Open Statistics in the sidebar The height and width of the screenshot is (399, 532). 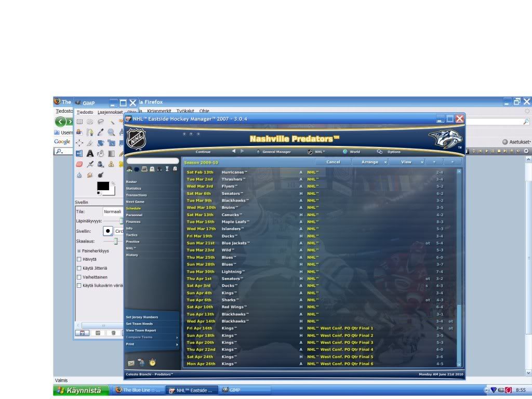(x=134, y=188)
